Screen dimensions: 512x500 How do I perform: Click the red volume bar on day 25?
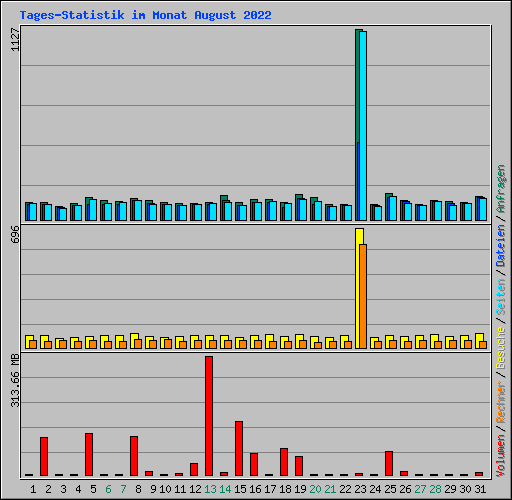tap(389, 463)
